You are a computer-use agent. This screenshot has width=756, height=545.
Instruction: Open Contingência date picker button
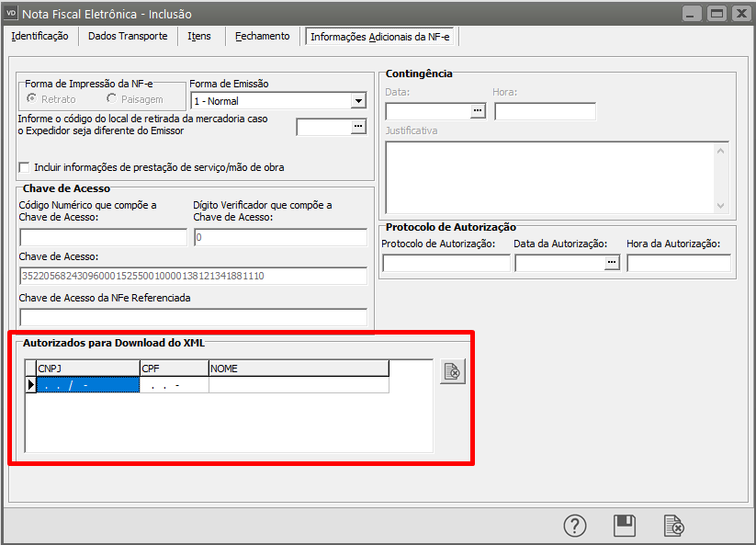478,111
